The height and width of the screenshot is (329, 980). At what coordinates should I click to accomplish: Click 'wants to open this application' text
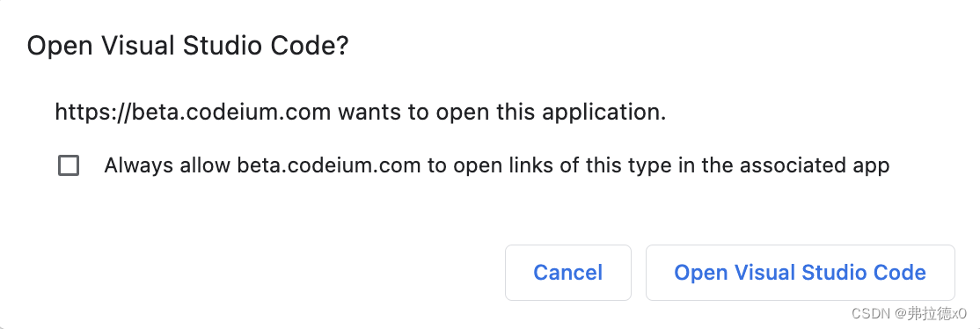tap(501, 113)
